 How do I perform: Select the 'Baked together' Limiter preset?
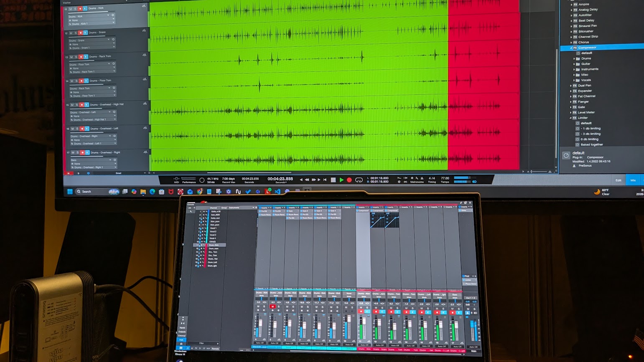[591, 144]
